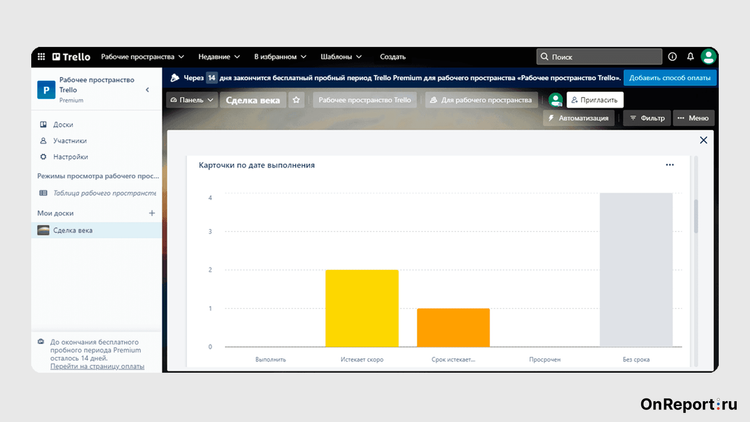Add a new board with plus icon

click(x=152, y=213)
